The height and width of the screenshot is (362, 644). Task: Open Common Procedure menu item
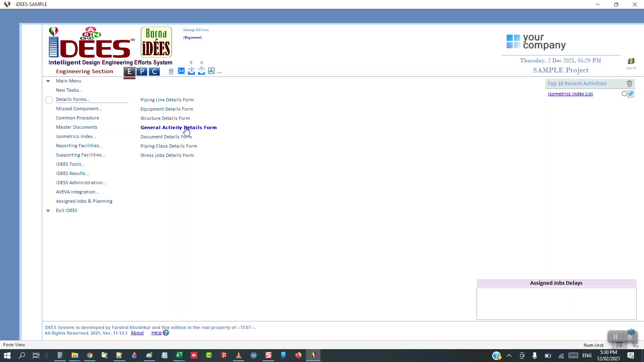click(77, 118)
